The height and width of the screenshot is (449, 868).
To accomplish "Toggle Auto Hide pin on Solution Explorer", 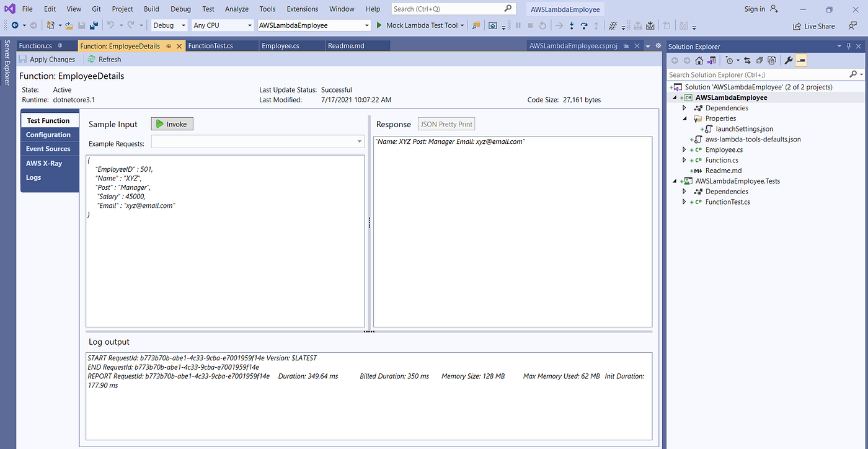I will [848, 47].
